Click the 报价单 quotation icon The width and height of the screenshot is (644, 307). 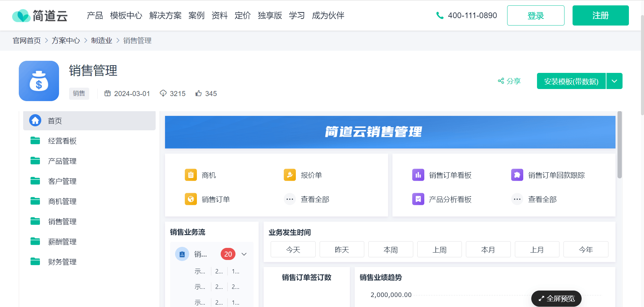[x=289, y=175]
